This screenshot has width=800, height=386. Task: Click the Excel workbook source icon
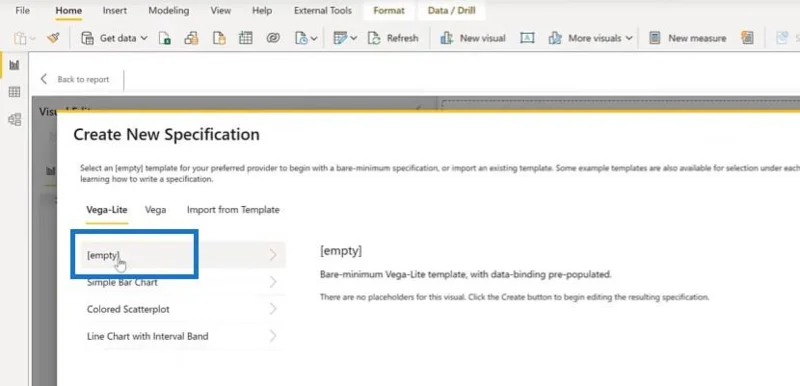pos(164,38)
